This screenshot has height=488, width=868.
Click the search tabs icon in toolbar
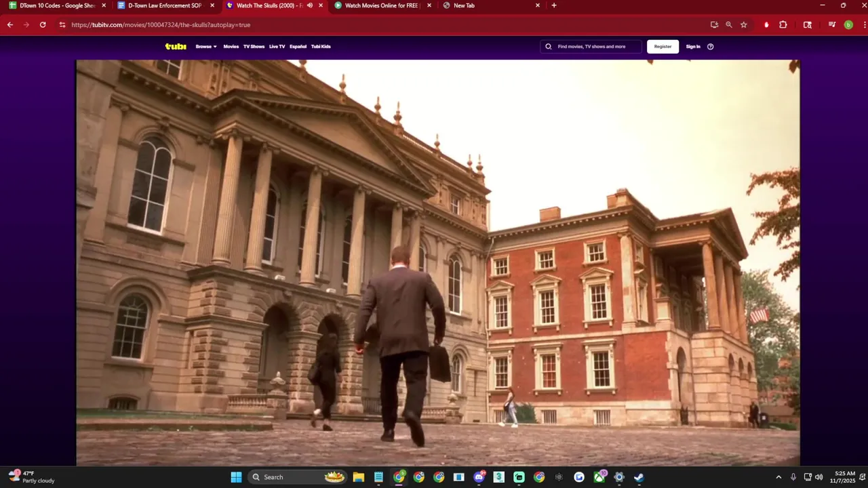808,24
